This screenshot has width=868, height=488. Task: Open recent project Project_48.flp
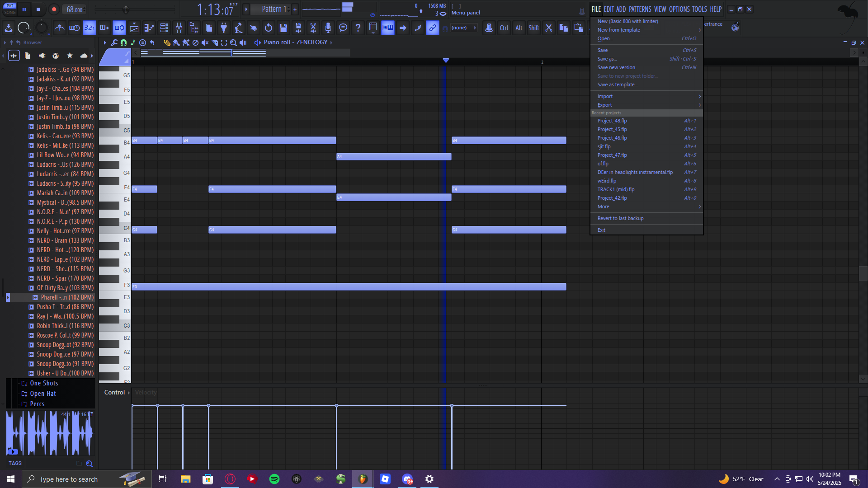tap(612, 121)
